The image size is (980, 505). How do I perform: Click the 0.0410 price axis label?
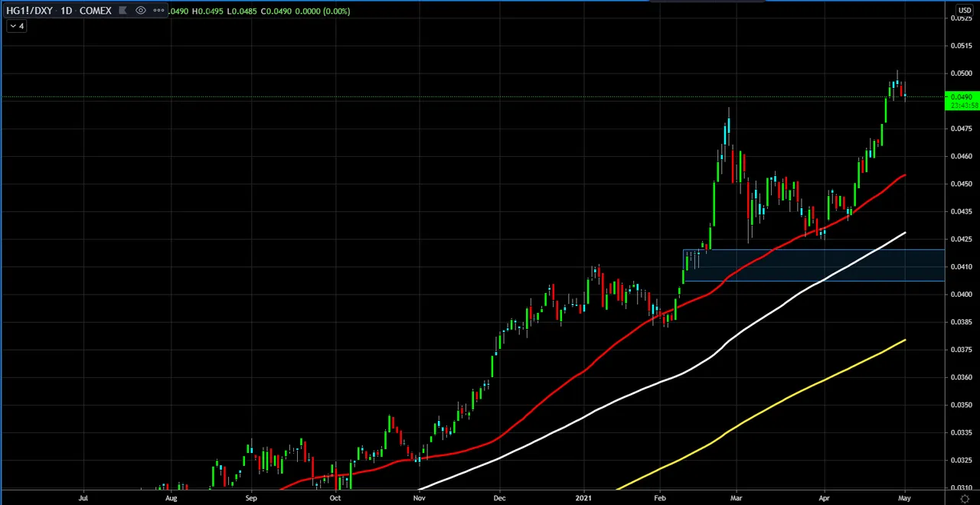click(962, 266)
